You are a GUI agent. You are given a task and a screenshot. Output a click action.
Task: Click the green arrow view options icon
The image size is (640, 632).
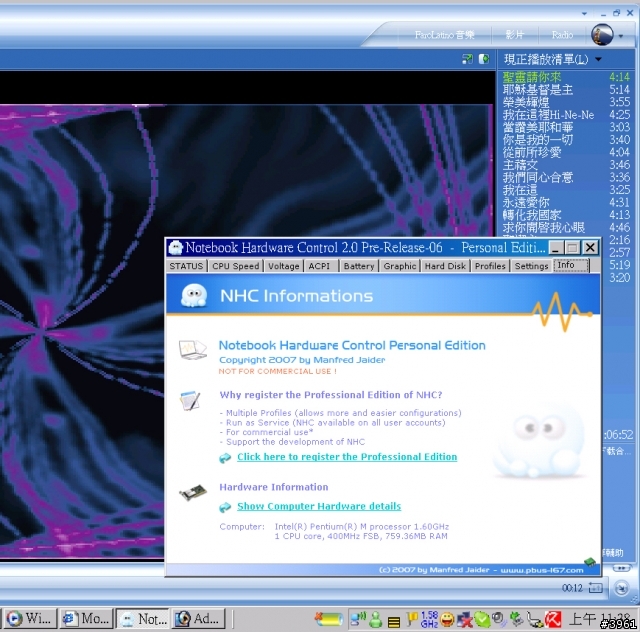coord(467,59)
